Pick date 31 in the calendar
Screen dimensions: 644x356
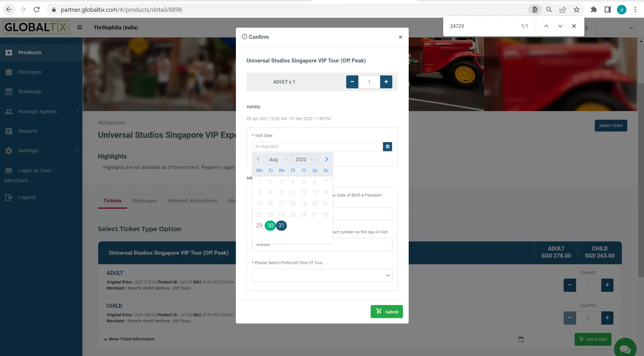pyautogui.click(x=281, y=225)
